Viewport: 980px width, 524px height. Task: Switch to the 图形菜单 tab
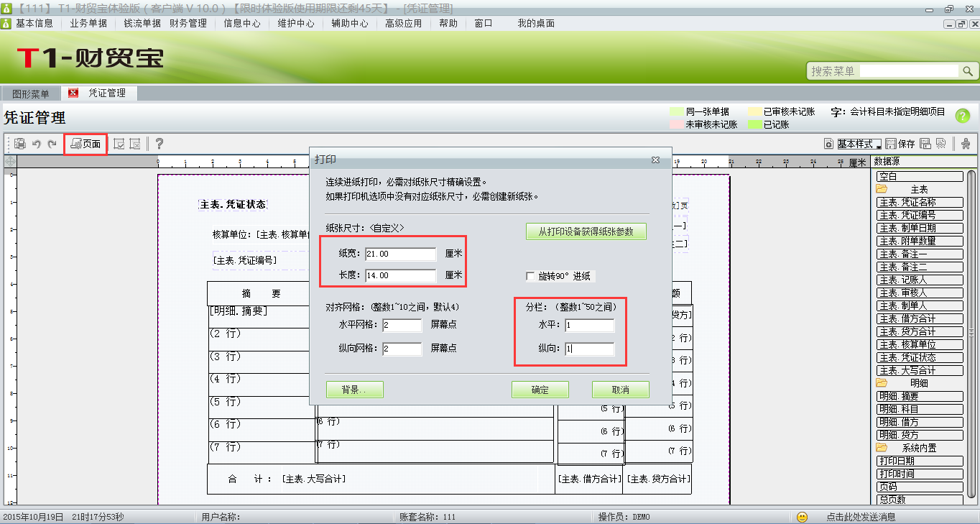pyautogui.click(x=31, y=94)
